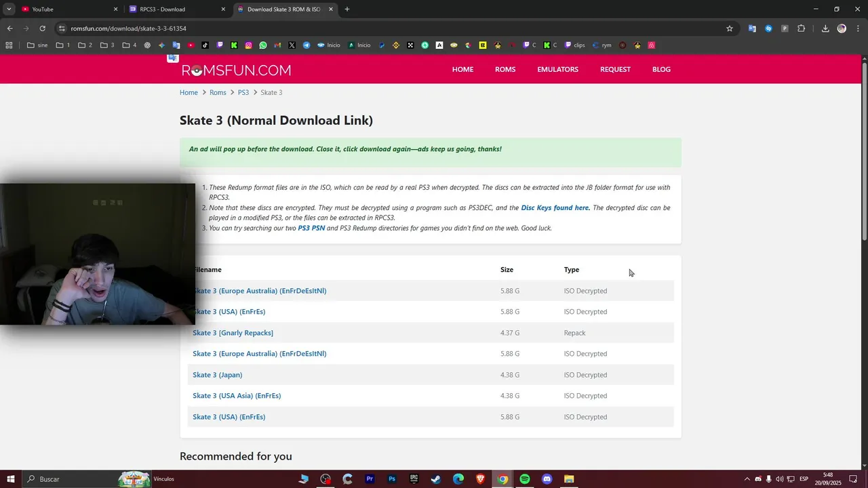Open the ESP language indicator

(x=804, y=479)
